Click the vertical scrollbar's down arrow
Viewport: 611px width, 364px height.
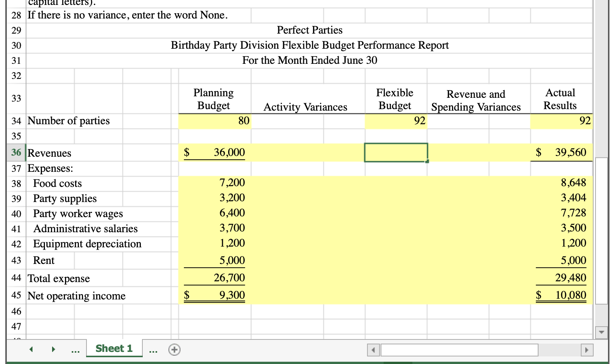click(x=602, y=332)
